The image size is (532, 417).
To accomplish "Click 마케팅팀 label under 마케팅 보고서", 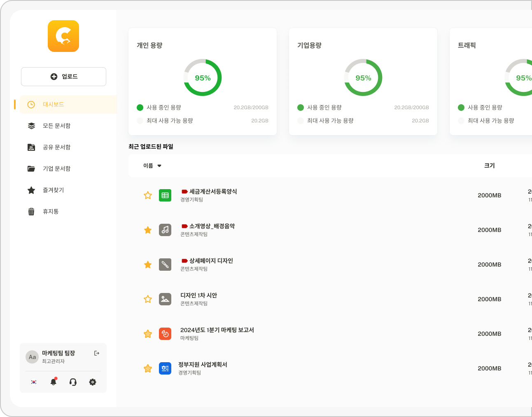I will click(189, 338).
